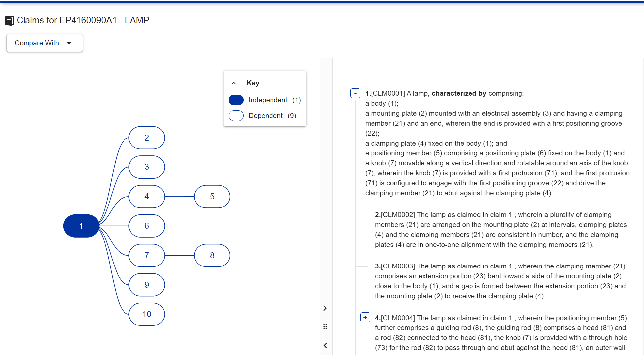The image size is (644, 355).
Task: Select claim node 7 in the tree
Action: pyautogui.click(x=147, y=256)
